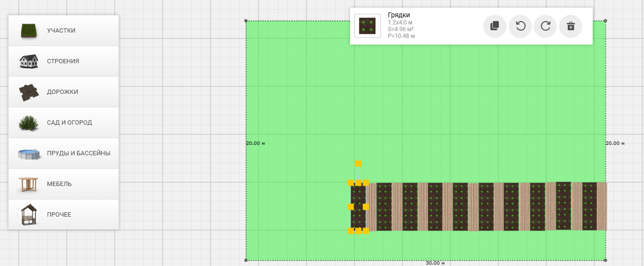Viewport: 644px width, 266px height.
Task: Click the plot's top-right corner node
Action: (606, 21)
